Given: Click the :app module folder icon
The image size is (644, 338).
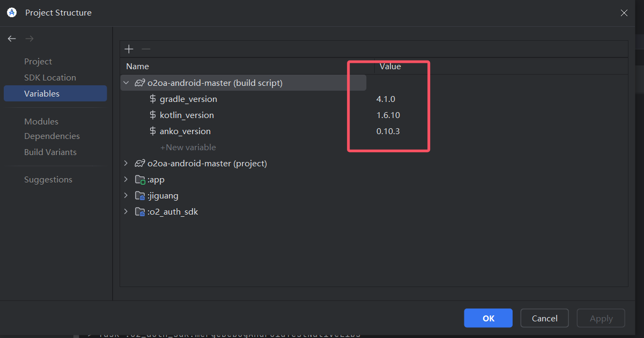Looking at the screenshot, I should tap(140, 180).
